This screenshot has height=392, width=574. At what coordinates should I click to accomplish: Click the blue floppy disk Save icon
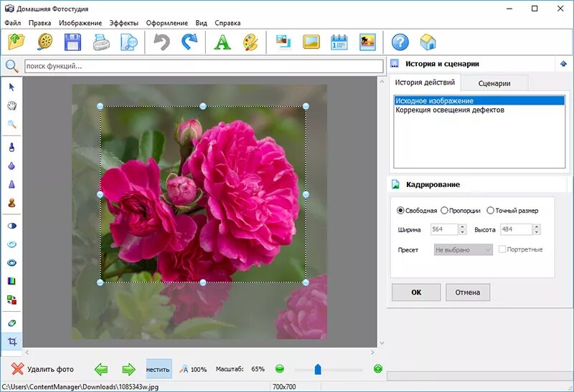[x=72, y=42]
